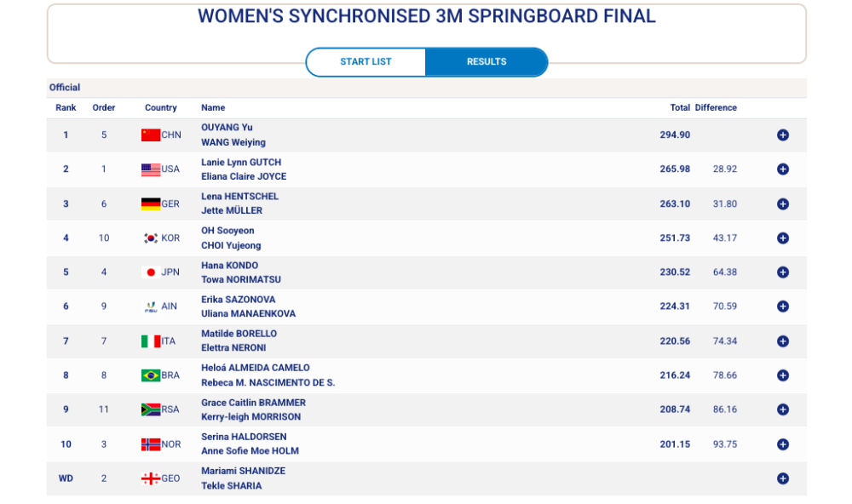This screenshot has width=852, height=504.
Task: Click the plus icon on South Africa's row
Action: click(782, 409)
